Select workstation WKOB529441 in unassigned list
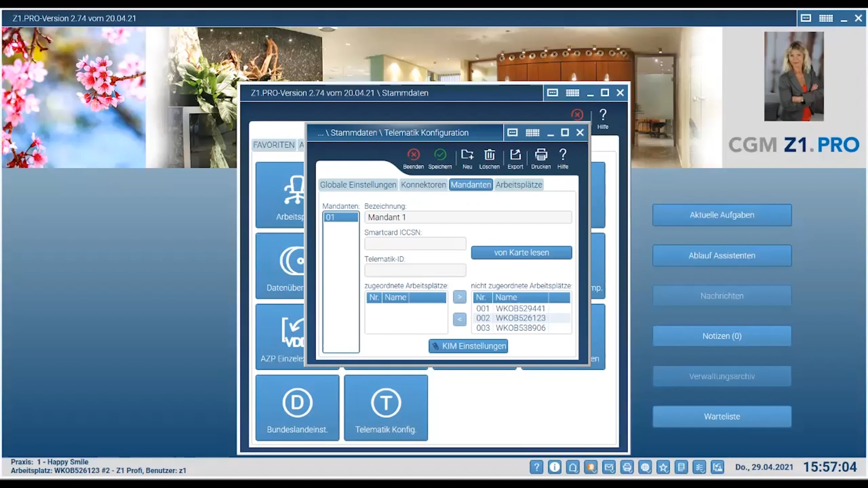 click(520, 308)
